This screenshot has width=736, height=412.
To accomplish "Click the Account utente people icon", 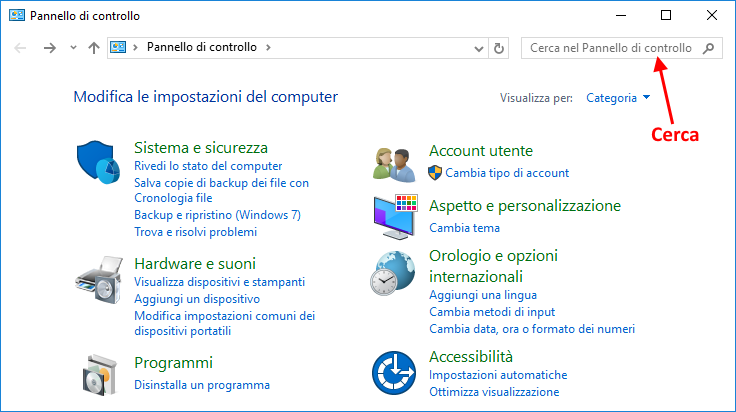I will pos(394,165).
